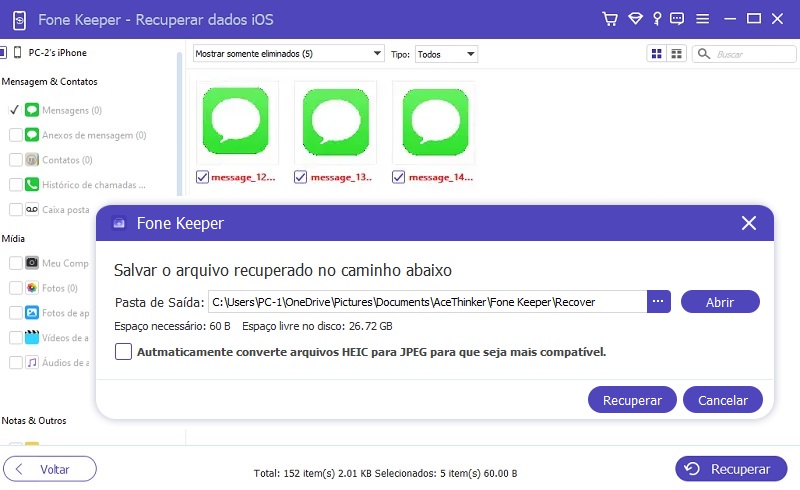Click the sidebar vertical scrollbar
The image size is (800, 490).
pos(180,124)
